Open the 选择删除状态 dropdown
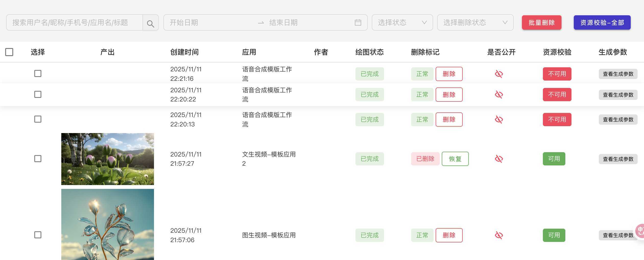The width and height of the screenshot is (644, 260). coord(475,23)
